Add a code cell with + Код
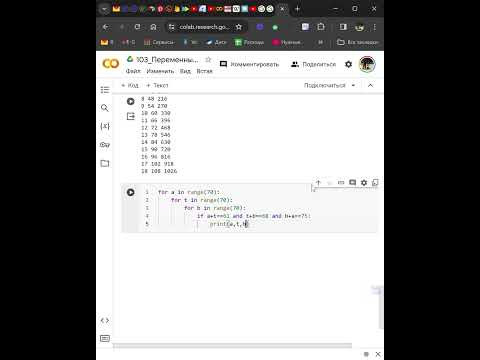The height and width of the screenshot is (360, 480). click(130, 85)
